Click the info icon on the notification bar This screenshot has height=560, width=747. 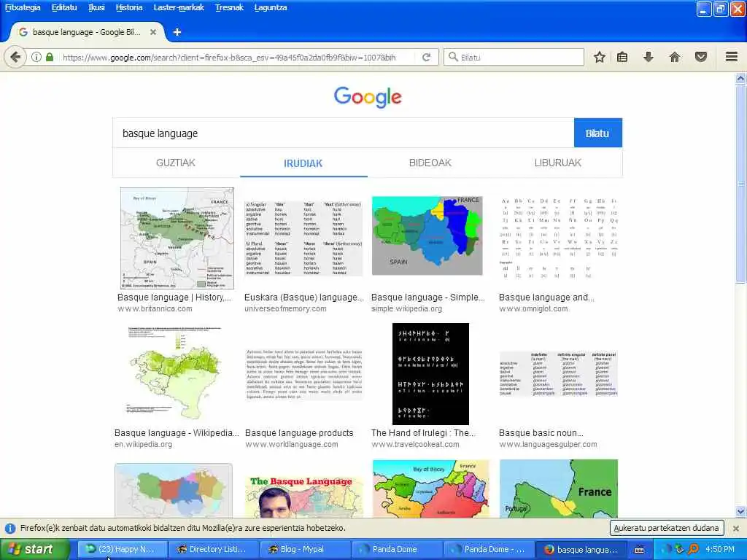click(x=10, y=528)
